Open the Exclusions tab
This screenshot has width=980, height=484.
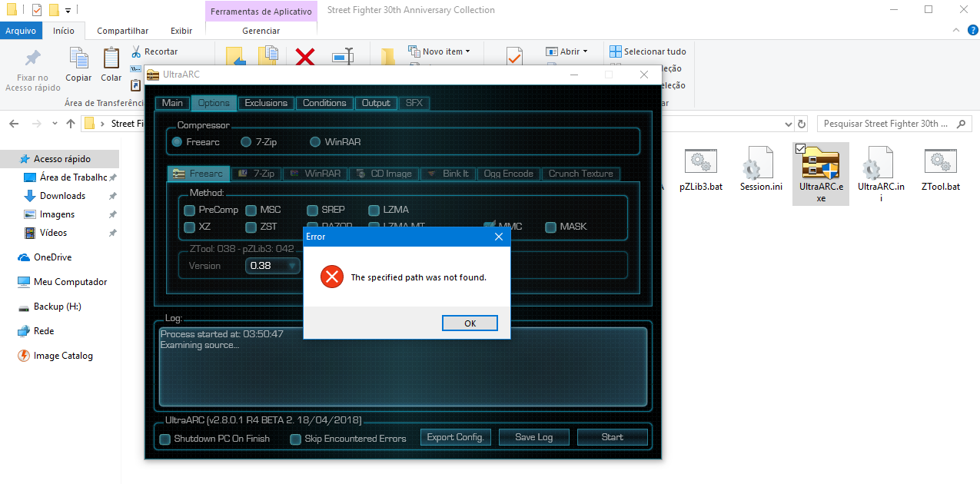[266, 103]
